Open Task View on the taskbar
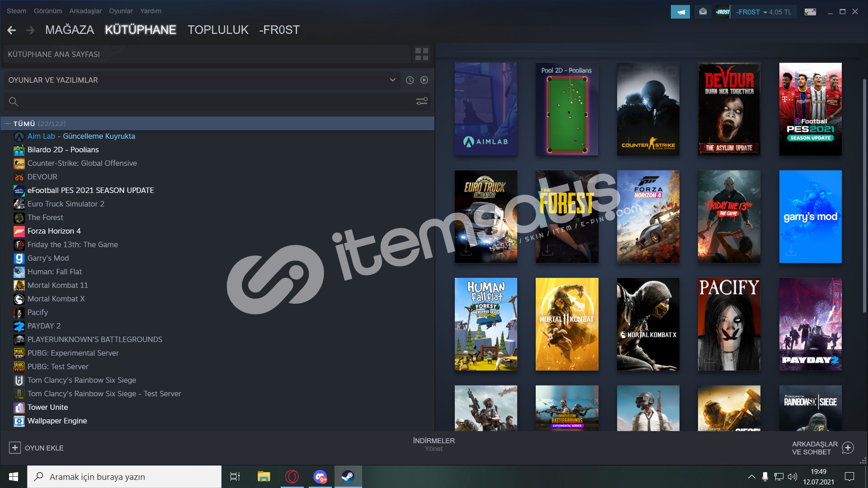Screen dimensions: 868x488 pos(235,477)
